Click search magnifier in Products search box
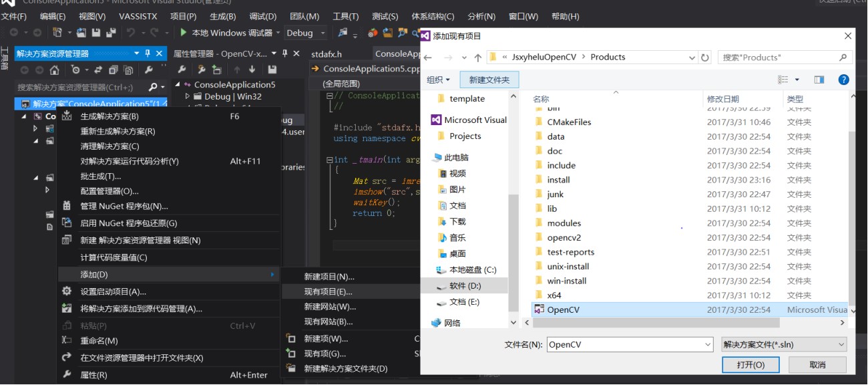Viewport: 868px width, 385px height. click(x=843, y=57)
